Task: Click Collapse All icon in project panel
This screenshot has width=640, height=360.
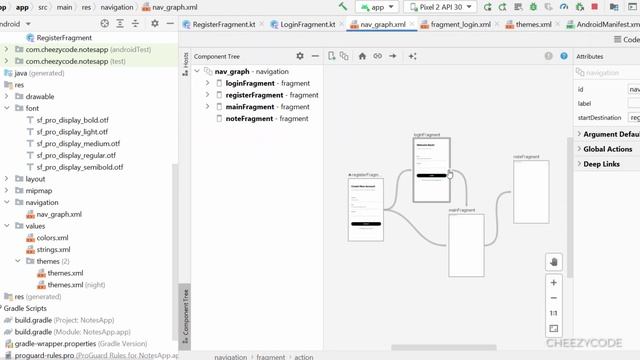Action: (x=135, y=24)
